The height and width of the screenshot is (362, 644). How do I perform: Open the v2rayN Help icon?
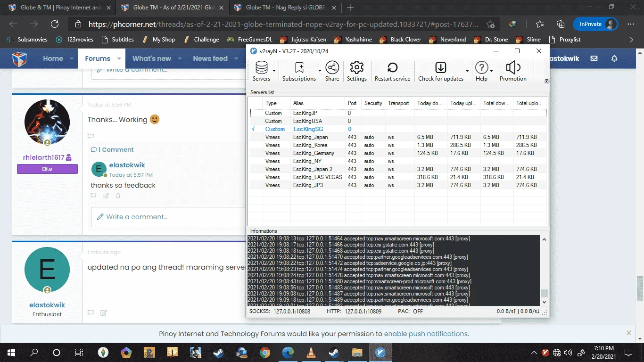coord(481,72)
